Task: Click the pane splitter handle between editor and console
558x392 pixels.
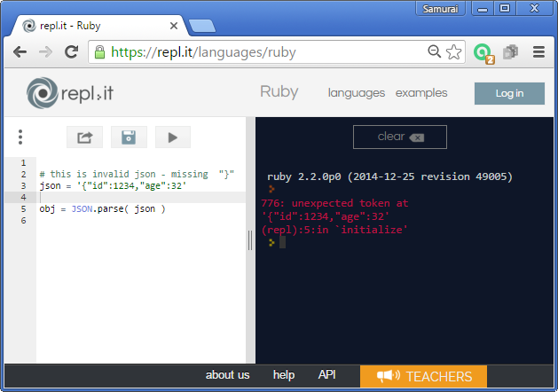Action: [x=250, y=240]
